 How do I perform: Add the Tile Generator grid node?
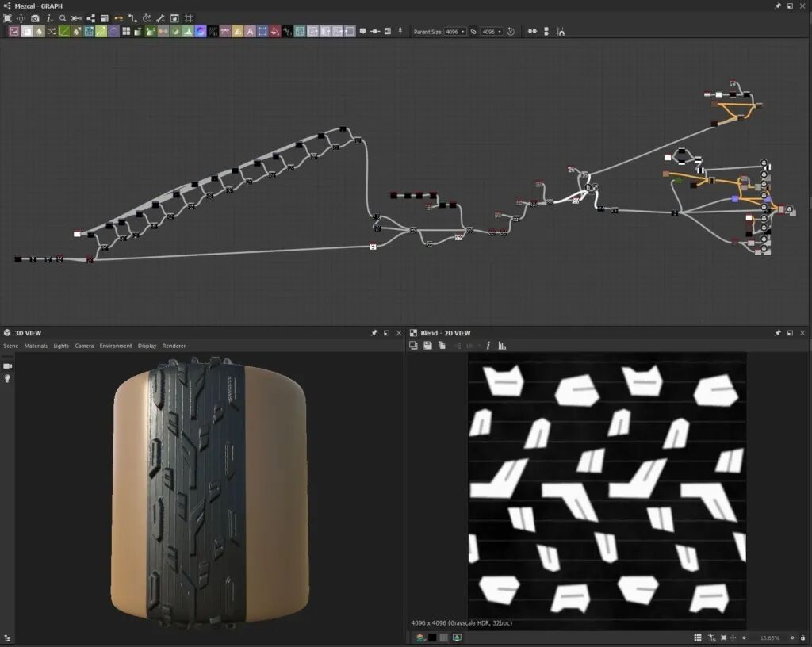click(x=126, y=32)
